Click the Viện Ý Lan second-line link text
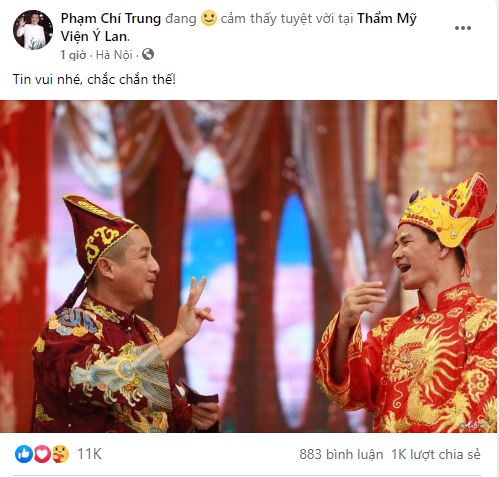Viewport: 499px width, 477px height. coord(95,36)
